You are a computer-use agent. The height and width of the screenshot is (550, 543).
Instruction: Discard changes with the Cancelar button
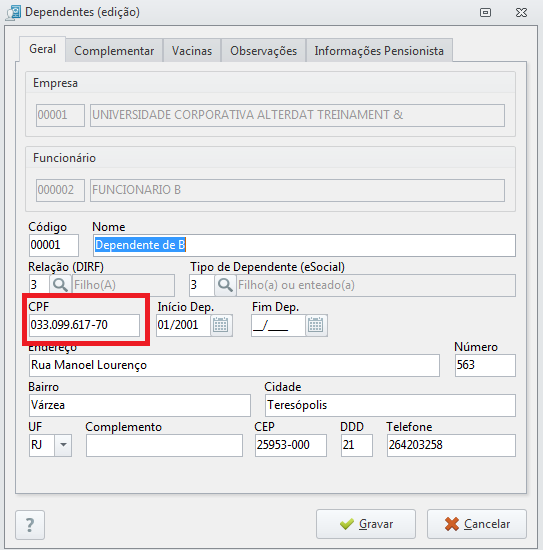tap(477, 524)
